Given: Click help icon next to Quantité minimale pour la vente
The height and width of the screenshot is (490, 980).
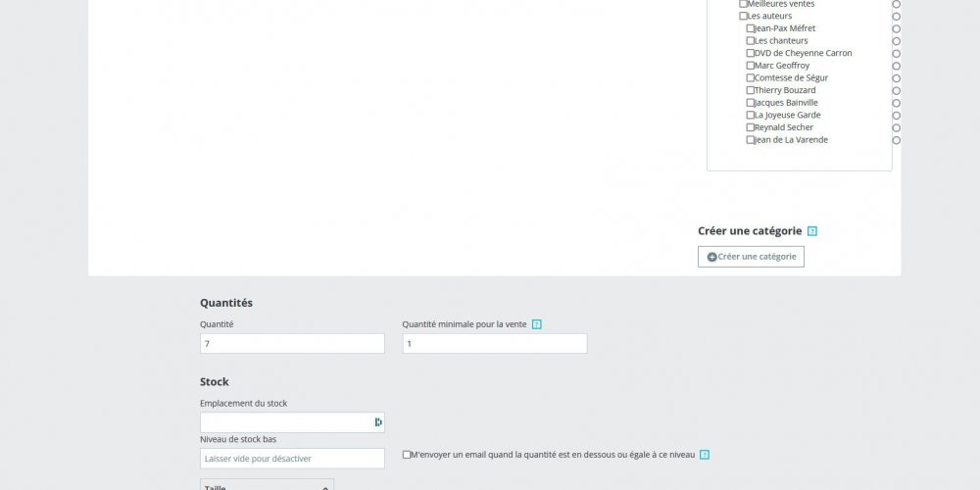Looking at the screenshot, I should [537, 324].
